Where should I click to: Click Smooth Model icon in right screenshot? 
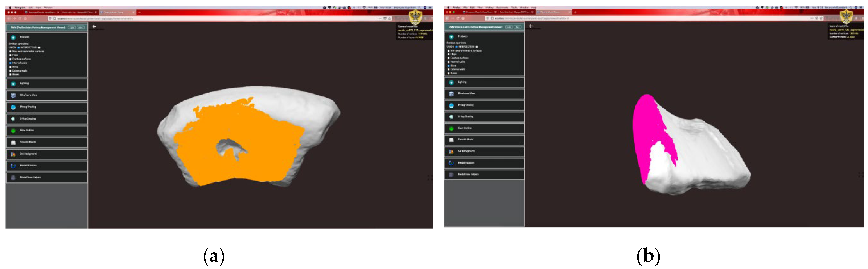coord(451,140)
